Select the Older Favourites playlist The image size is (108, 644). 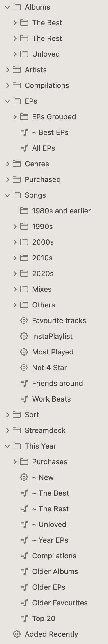click(x=60, y=603)
